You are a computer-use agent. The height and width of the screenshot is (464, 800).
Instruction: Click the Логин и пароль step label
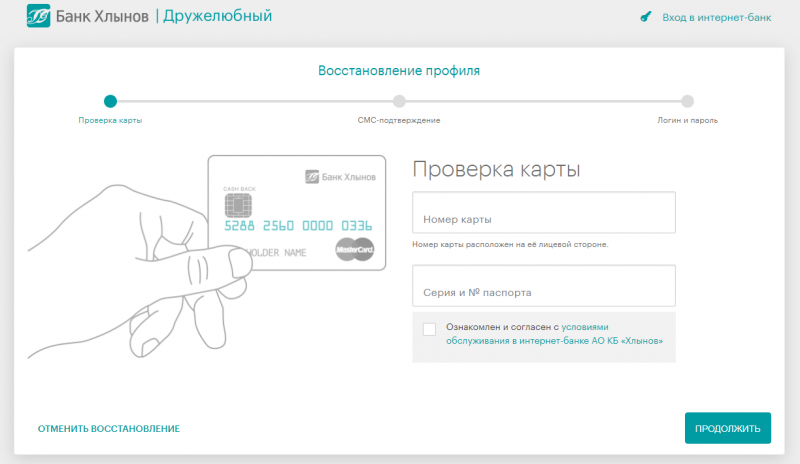[687, 120]
